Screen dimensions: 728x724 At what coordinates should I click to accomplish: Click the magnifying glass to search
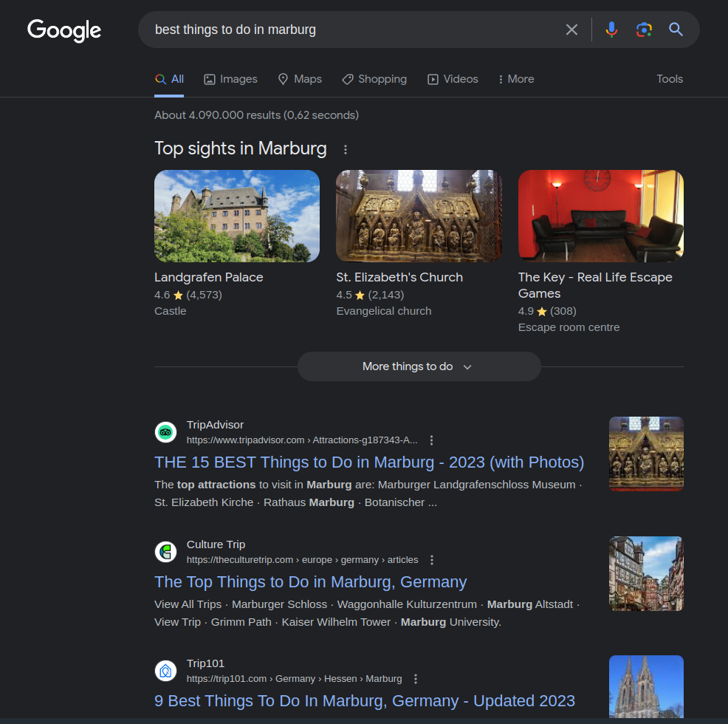click(676, 30)
